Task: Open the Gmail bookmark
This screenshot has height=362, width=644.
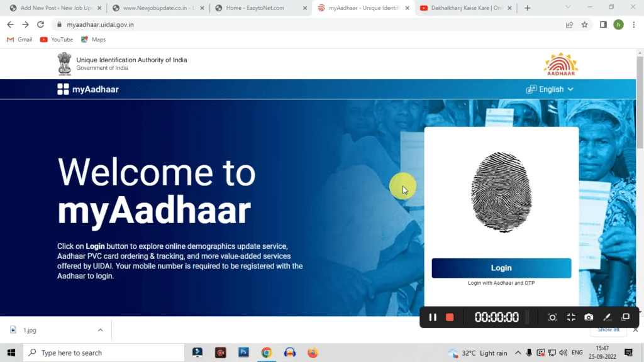Action: click(19, 40)
